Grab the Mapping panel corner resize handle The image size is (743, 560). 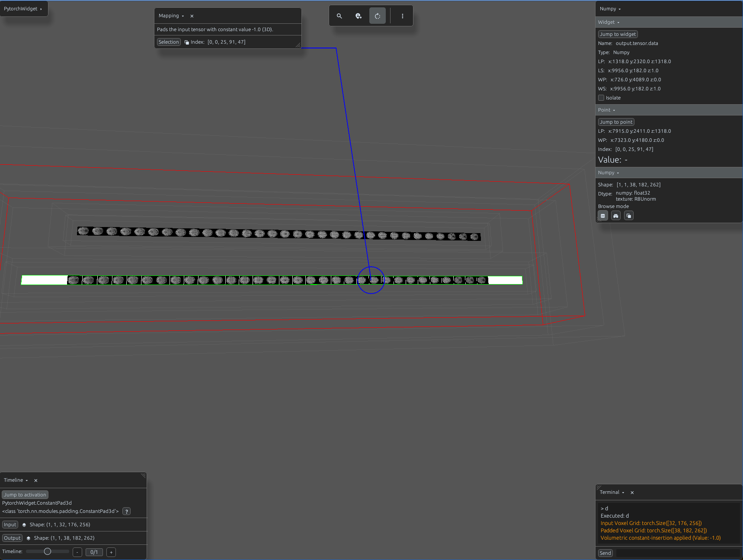(x=298, y=45)
